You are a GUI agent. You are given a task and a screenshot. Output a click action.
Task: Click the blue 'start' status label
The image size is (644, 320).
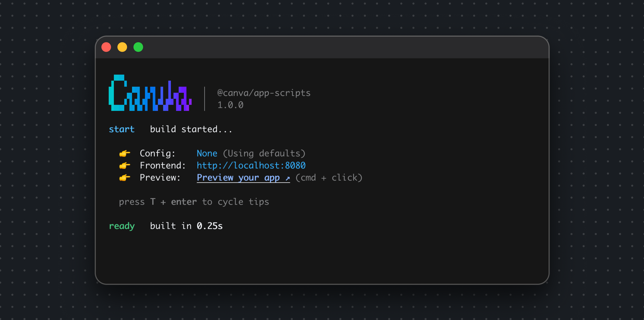point(122,129)
